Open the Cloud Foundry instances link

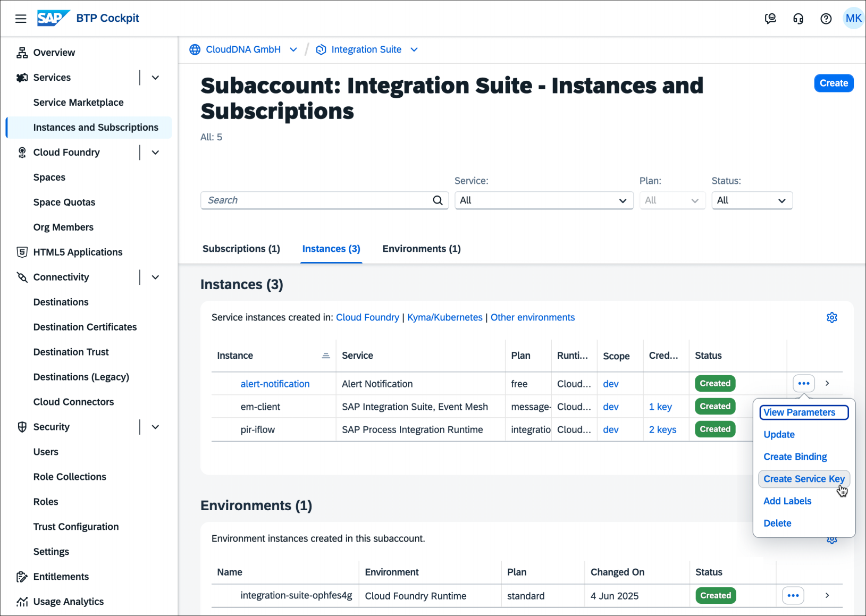[x=367, y=317]
